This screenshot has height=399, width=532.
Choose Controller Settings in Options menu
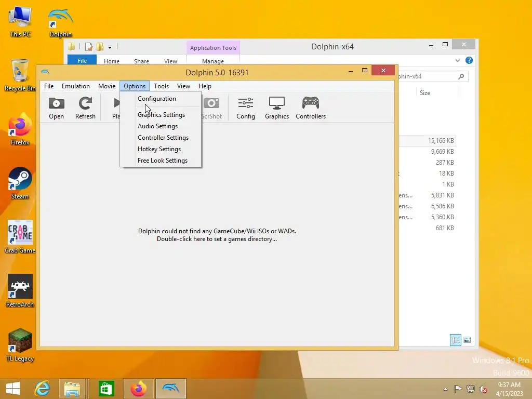pos(161,138)
